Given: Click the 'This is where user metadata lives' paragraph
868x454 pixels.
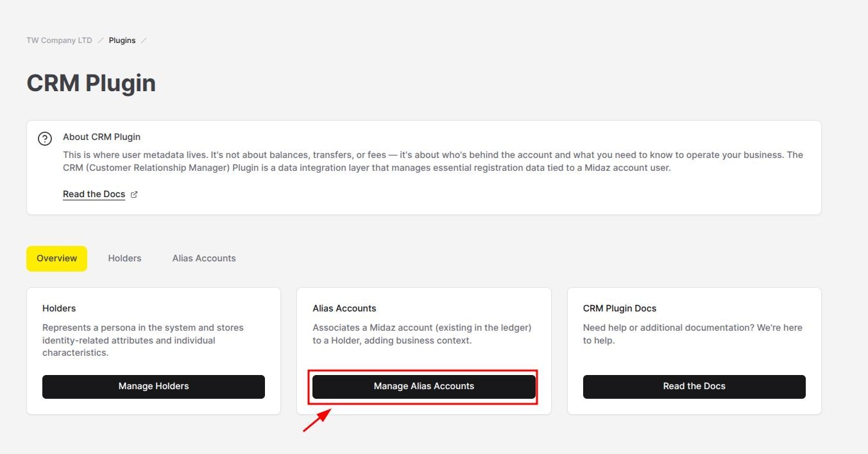Looking at the screenshot, I should pyautogui.click(x=433, y=161).
